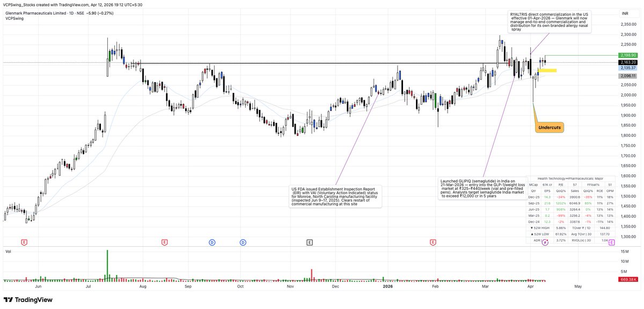Screen dimensions: 644x309
Task: Click the blue 2,135.37 price label
Action: click(627, 68)
